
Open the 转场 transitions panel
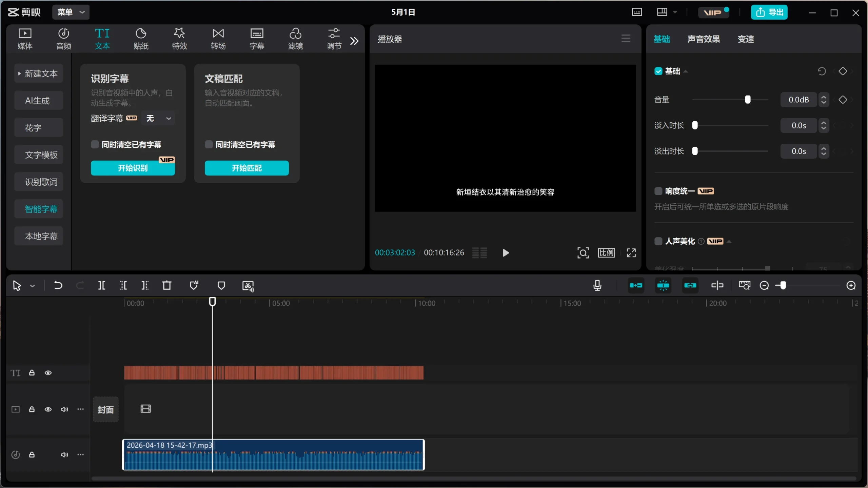218,39
